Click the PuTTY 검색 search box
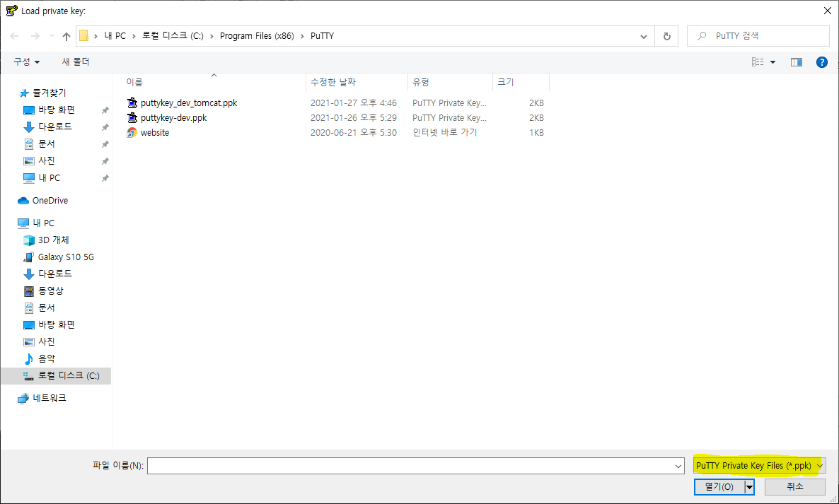 (758, 36)
